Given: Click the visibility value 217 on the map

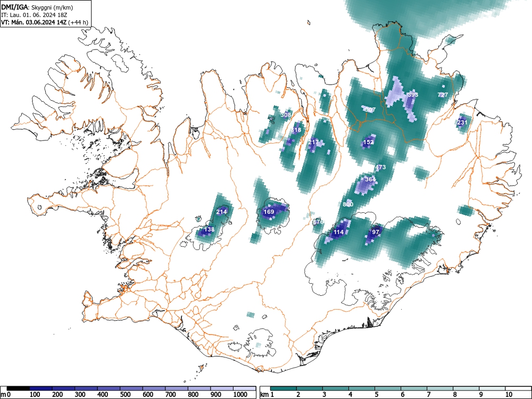Looking at the screenshot, I should pyautogui.click(x=313, y=142).
